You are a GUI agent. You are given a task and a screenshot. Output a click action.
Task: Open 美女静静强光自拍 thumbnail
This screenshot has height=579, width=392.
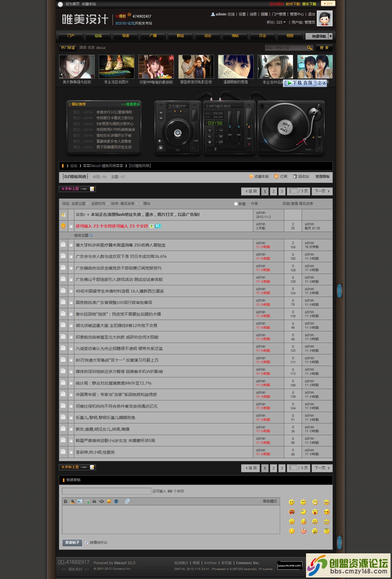pos(77,67)
